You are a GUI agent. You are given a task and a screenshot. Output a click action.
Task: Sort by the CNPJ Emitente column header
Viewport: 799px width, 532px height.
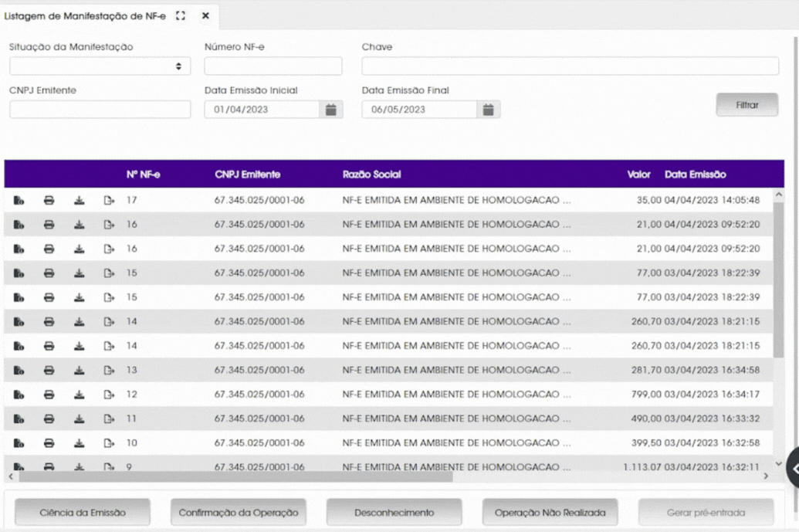click(x=248, y=175)
